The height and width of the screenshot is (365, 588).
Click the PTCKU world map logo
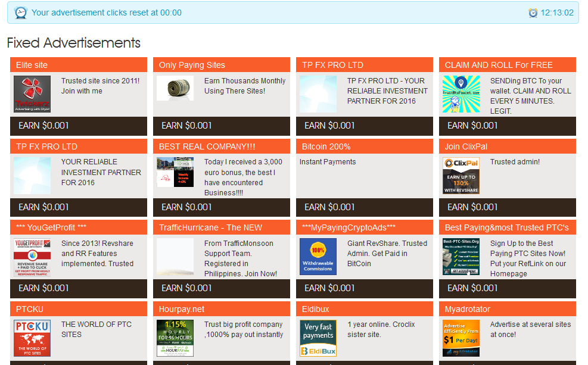pyautogui.click(x=32, y=338)
